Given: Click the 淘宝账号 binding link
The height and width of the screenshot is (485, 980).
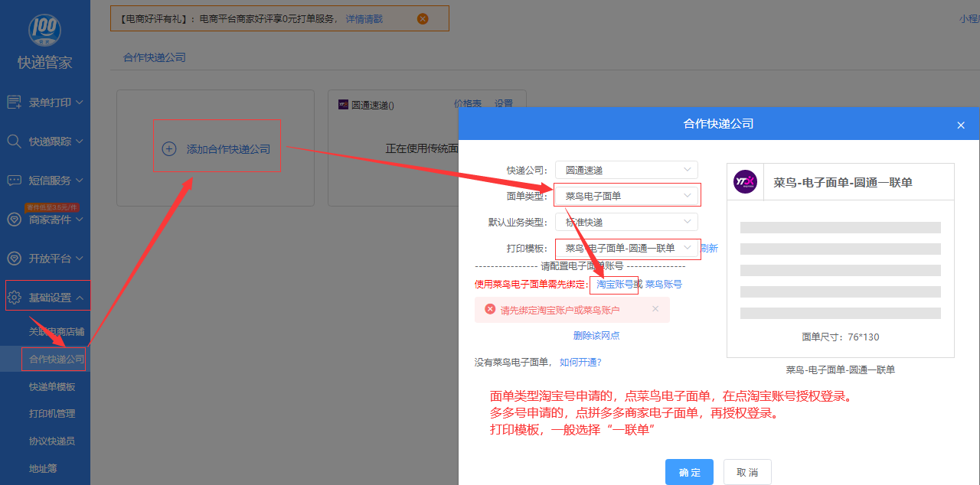Looking at the screenshot, I should pyautogui.click(x=615, y=284).
